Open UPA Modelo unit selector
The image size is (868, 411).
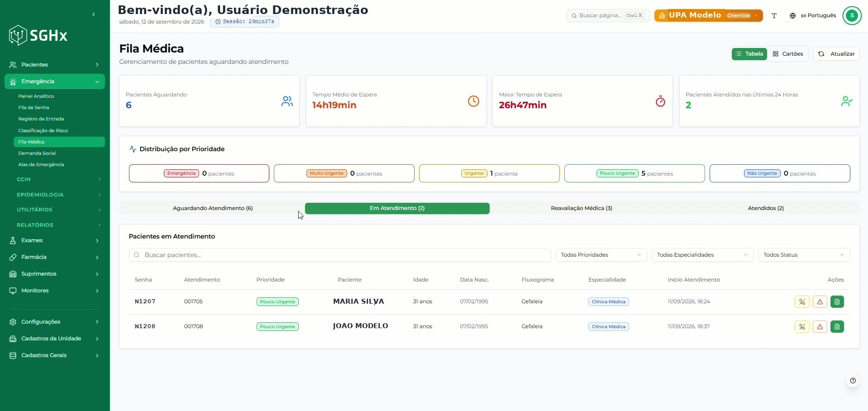(x=708, y=15)
